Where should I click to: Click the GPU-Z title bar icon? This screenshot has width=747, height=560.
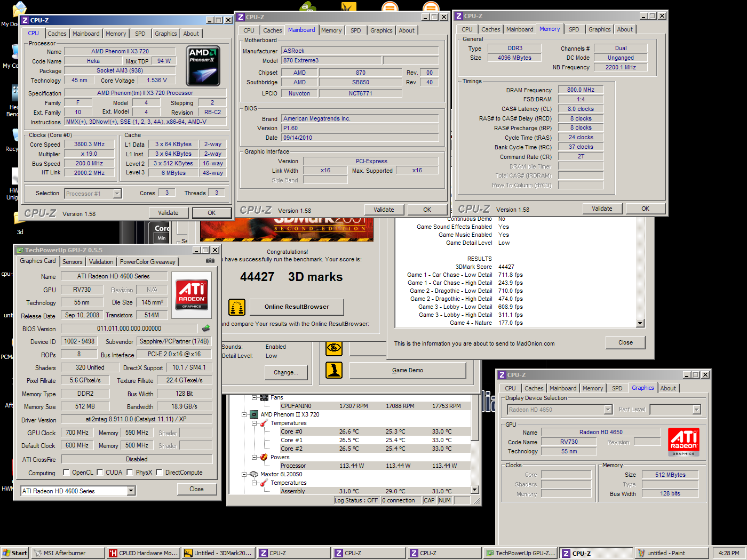[20, 250]
